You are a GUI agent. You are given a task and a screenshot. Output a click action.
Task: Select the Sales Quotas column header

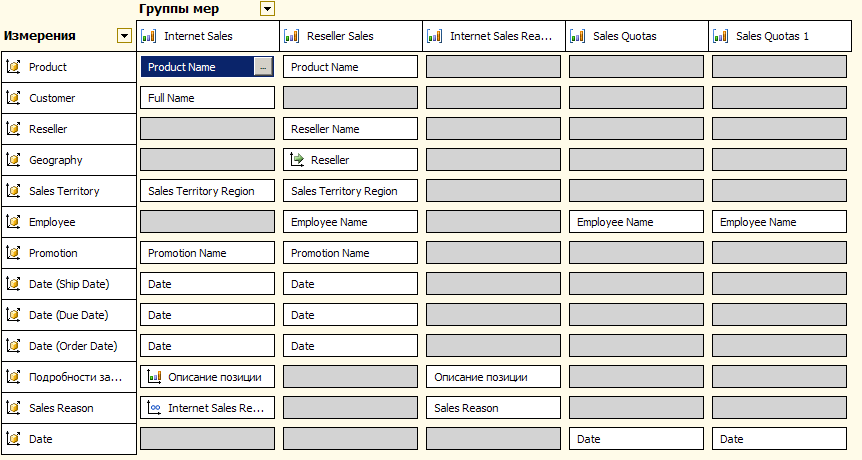click(x=637, y=36)
